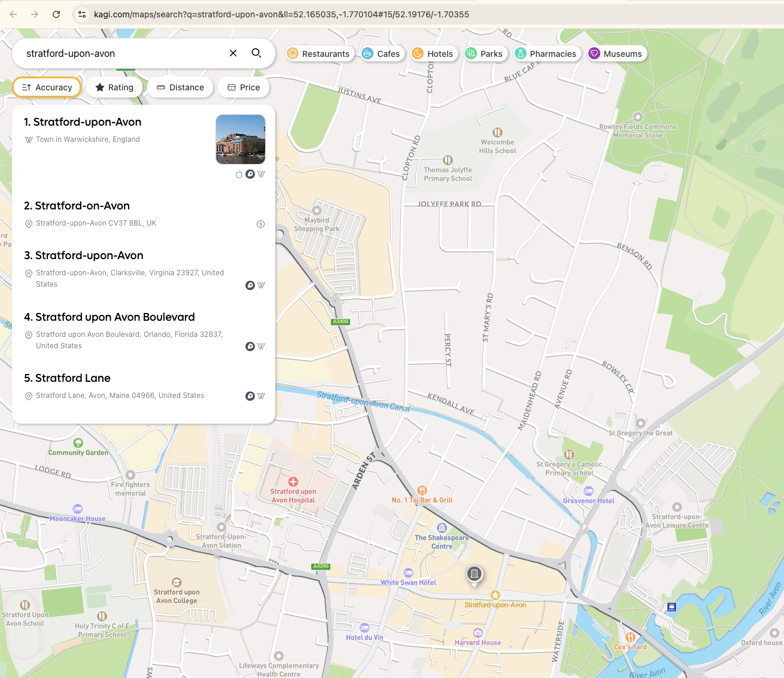Sort results by Distance
This screenshot has height=678, width=784.
tap(180, 87)
